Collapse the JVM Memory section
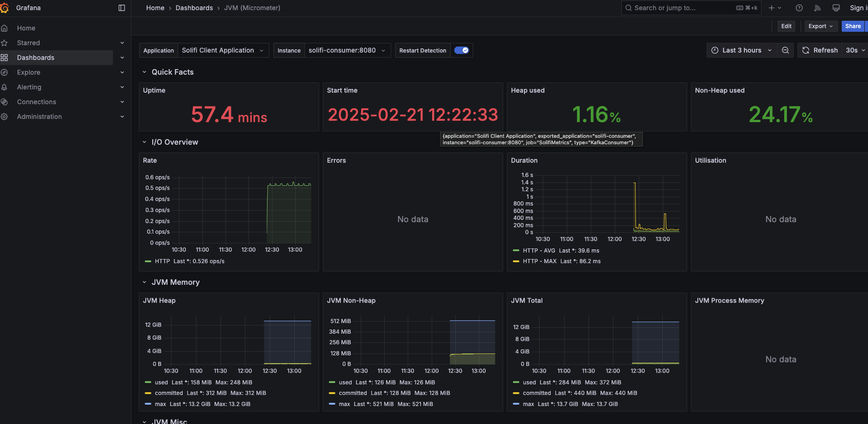Image resolution: width=868 pixels, height=424 pixels. point(144,282)
